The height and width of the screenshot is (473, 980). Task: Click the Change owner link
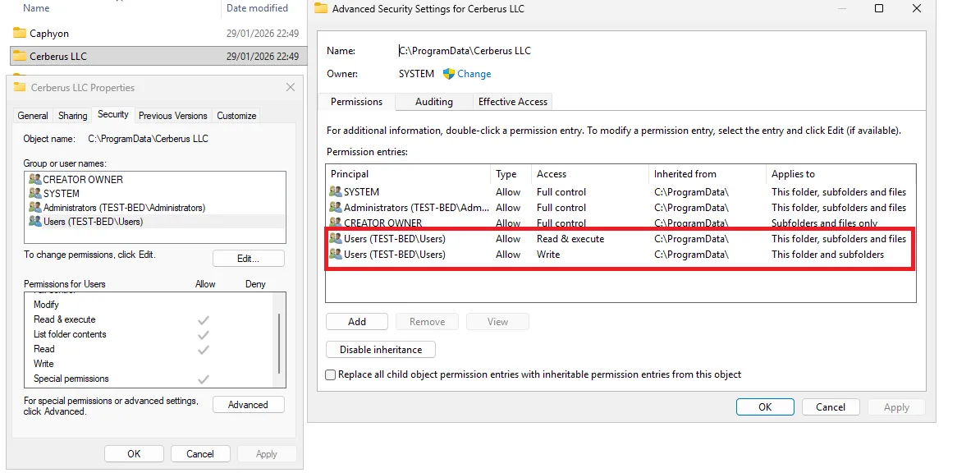[x=474, y=74]
